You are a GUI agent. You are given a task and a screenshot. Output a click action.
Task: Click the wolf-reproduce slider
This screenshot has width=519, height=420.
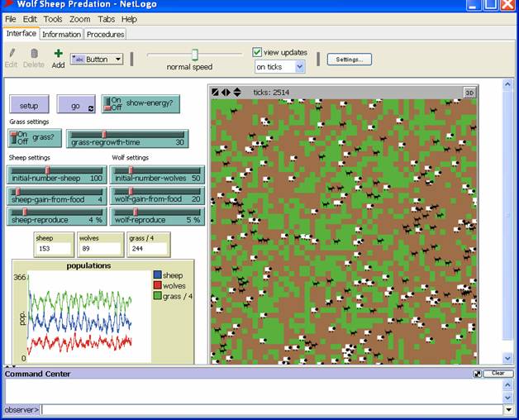158,217
